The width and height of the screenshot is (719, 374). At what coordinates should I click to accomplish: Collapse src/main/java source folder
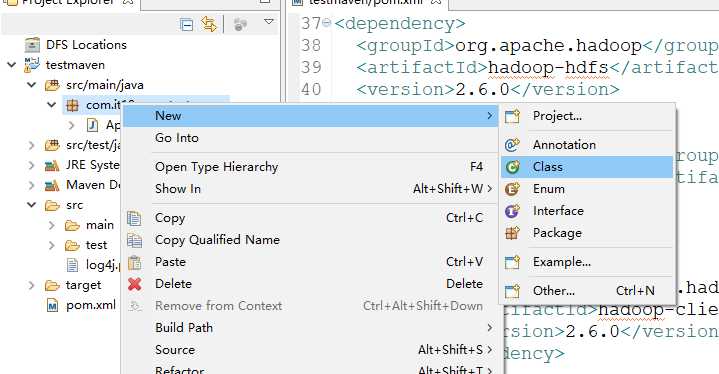[x=32, y=85]
